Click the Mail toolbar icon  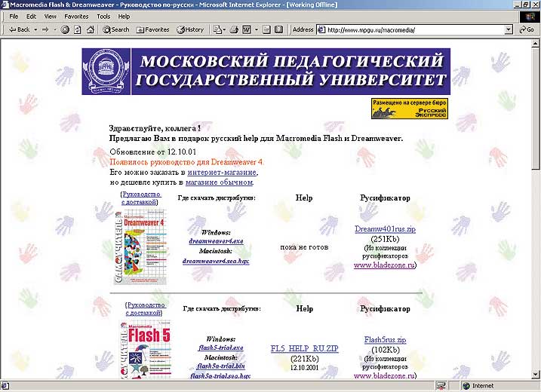pos(217,29)
